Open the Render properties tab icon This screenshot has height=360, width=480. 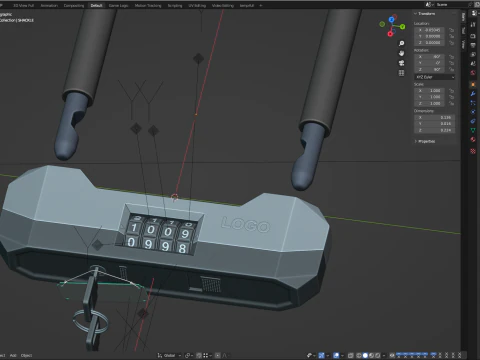tap(473, 36)
